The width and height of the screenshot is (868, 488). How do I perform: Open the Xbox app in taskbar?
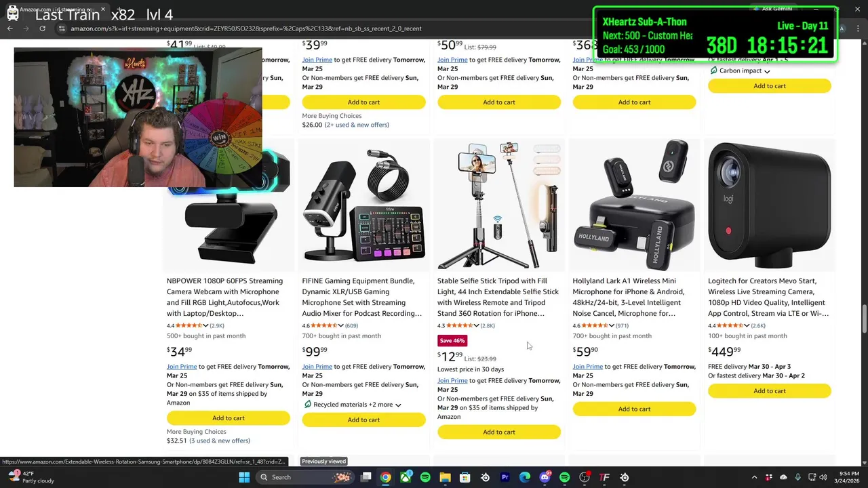point(406,477)
